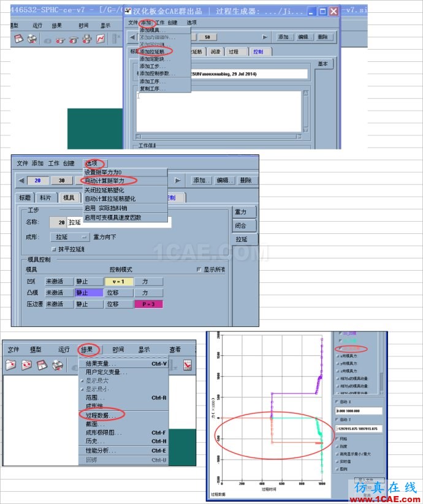Click the previous-step arrow in the step 50 dialog
423x504 pixels.
coord(132,37)
